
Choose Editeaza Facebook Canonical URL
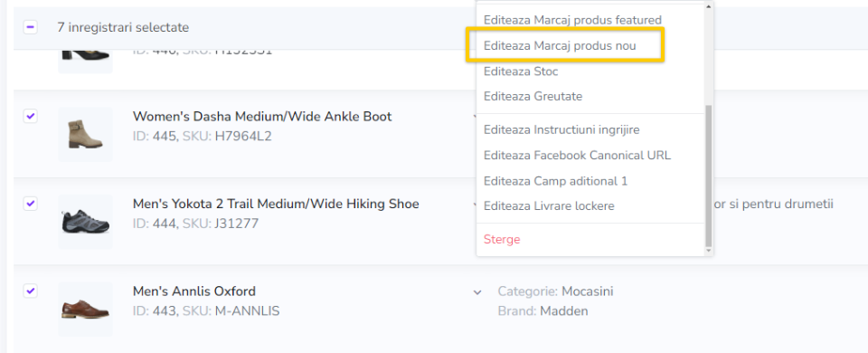pos(577,155)
